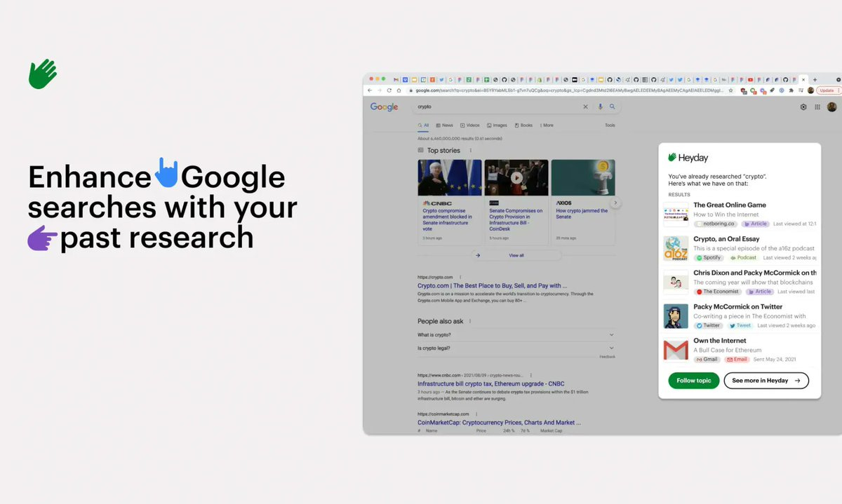Click the Chrome Update button
The image size is (842, 504).
point(828,90)
